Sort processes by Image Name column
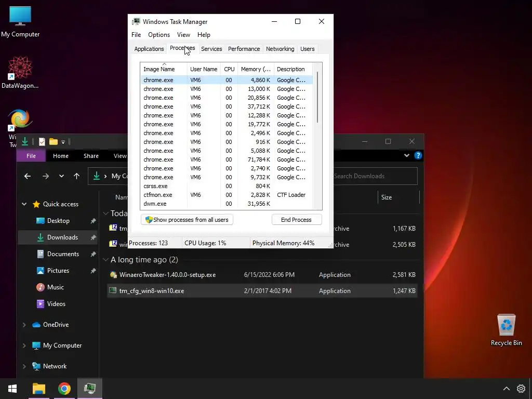This screenshot has width=532, height=399. pyautogui.click(x=164, y=69)
